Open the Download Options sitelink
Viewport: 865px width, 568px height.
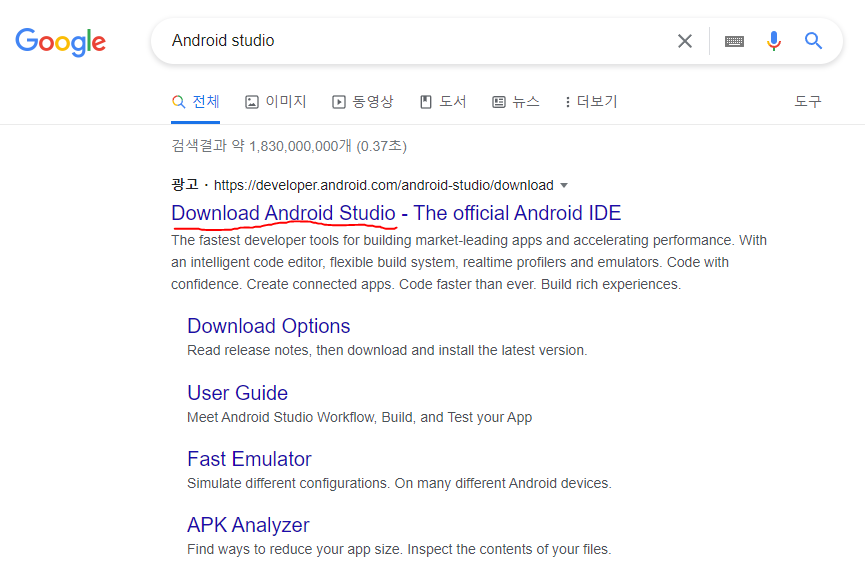coord(269,326)
